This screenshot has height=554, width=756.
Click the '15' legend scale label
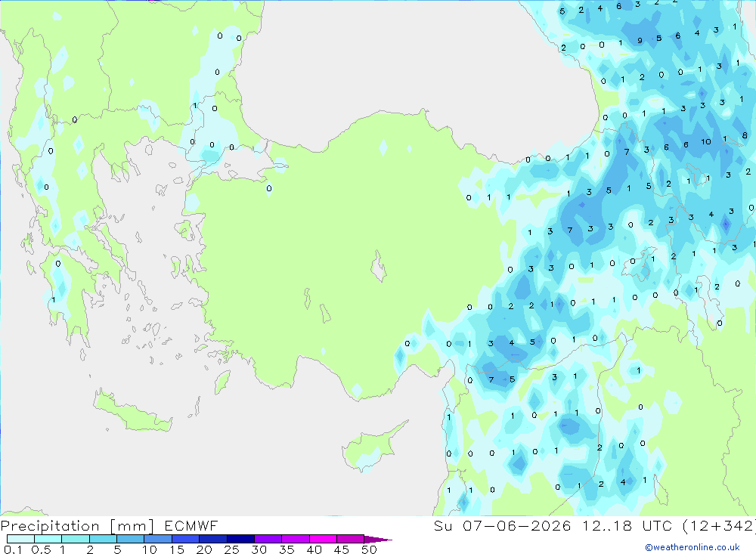(176, 549)
